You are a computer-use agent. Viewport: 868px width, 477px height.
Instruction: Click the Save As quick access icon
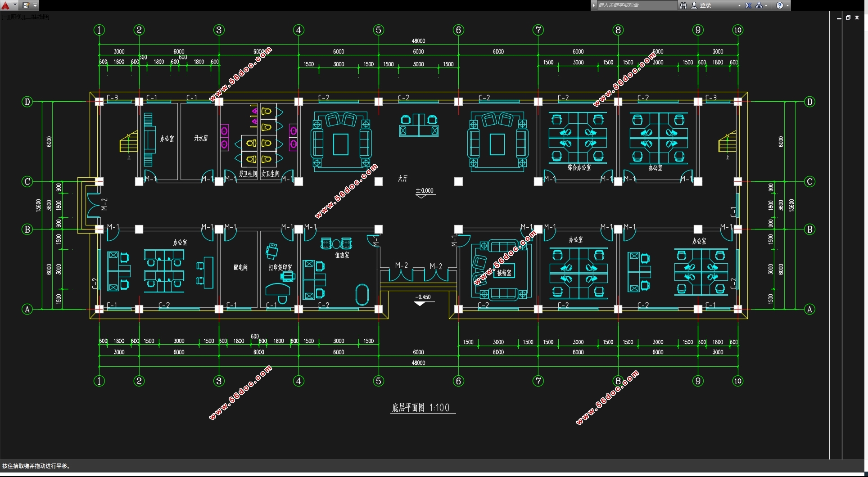(x=26, y=5)
